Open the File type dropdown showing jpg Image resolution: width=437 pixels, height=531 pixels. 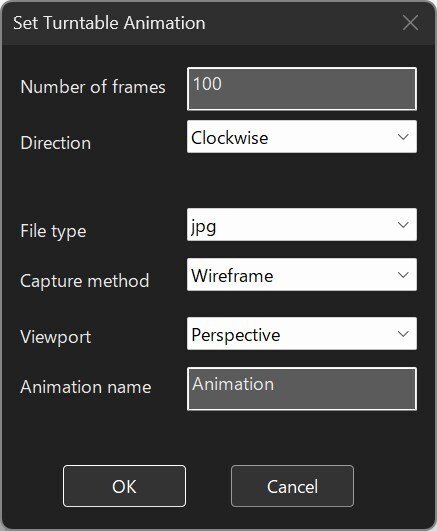(302, 225)
